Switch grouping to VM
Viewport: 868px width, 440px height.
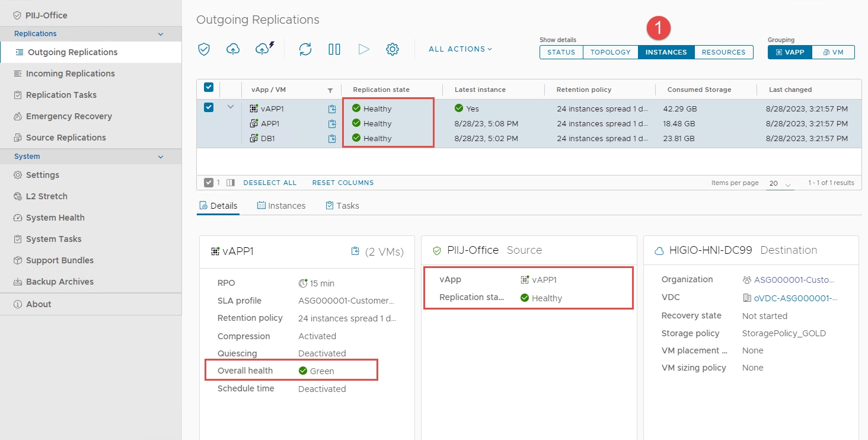[x=833, y=52]
